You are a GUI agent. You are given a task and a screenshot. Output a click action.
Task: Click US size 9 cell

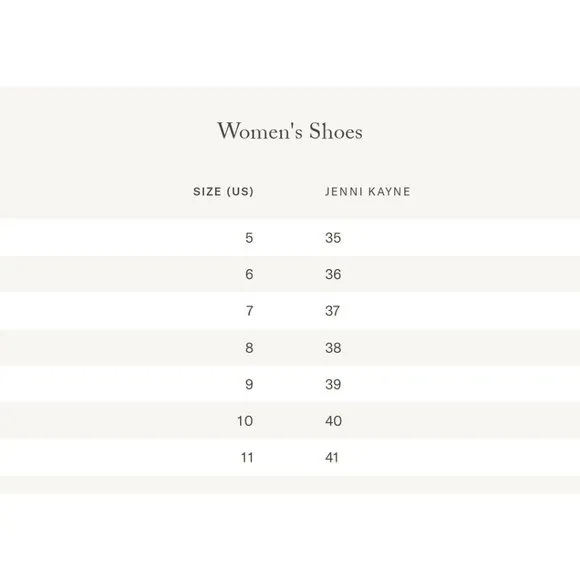(249, 384)
